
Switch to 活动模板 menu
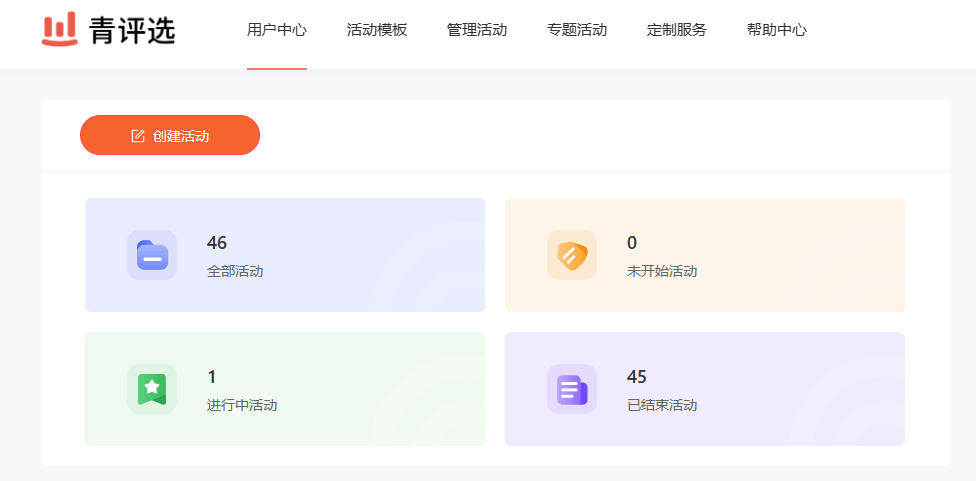click(377, 30)
